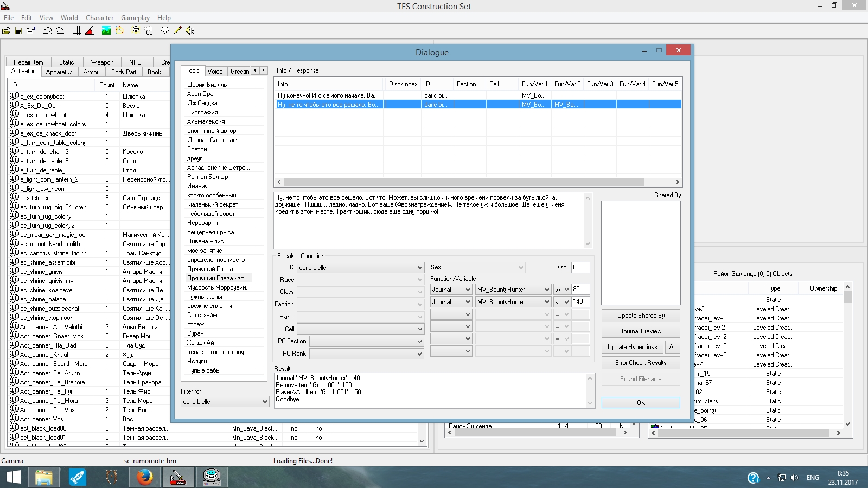Screen dimensions: 868x488
Task: Open Firefox from the taskbar
Action: coord(144,477)
